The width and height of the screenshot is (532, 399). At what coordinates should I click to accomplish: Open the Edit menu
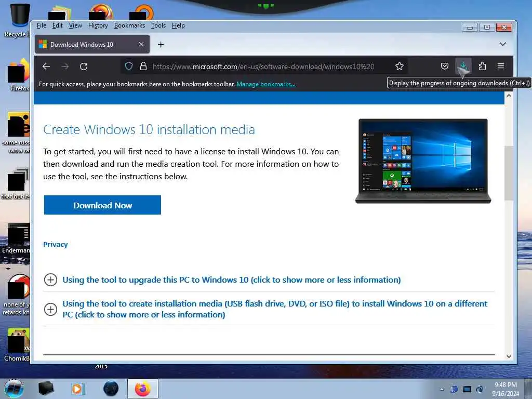57,25
